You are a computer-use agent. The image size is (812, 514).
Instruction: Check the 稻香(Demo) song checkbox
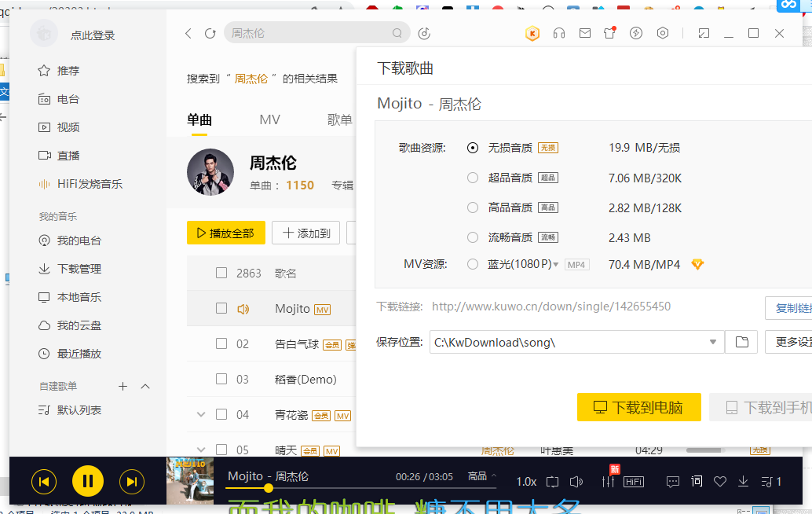[221, 379]
